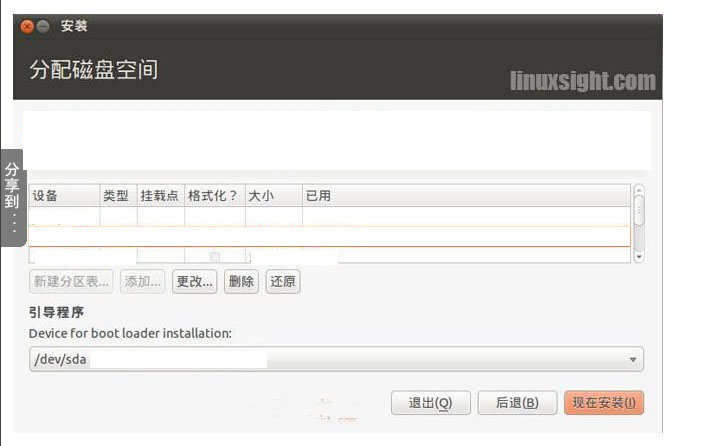This screenshot has height=446, width=710.
Task: Select the 大小 column header
Action: tap(274, 196)
